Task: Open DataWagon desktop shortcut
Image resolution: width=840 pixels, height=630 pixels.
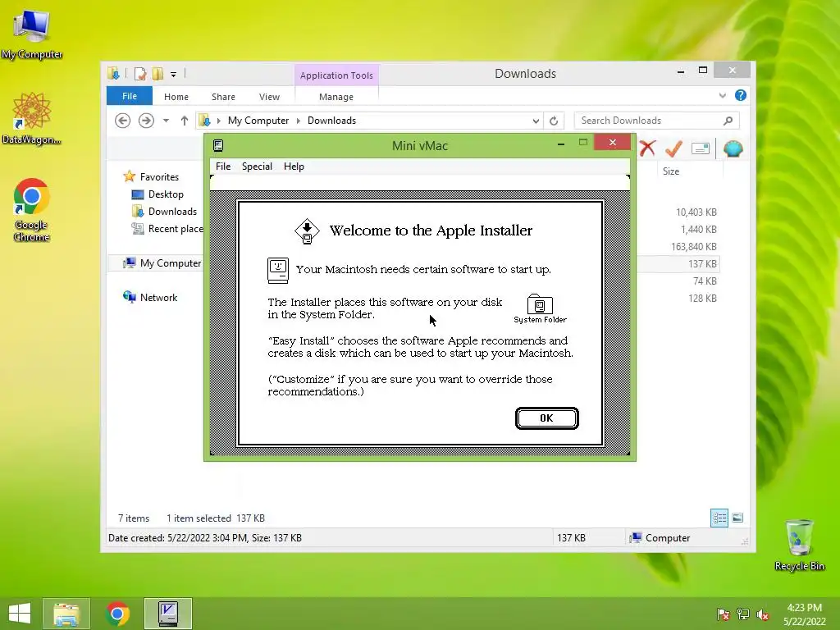Action: [32, 118]
